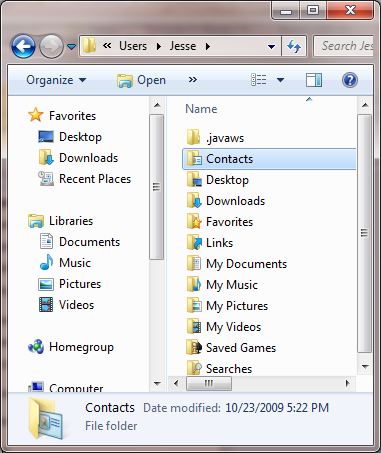Select Recent Places under Favorites
Screen dimensions: 381x453
pyautogui.click(x=85, y=179)
